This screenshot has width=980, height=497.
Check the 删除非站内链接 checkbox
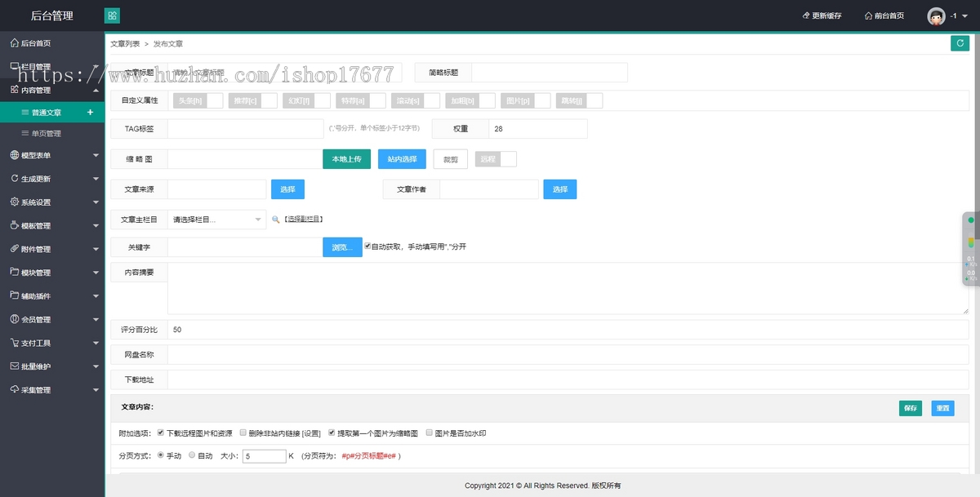243,433
